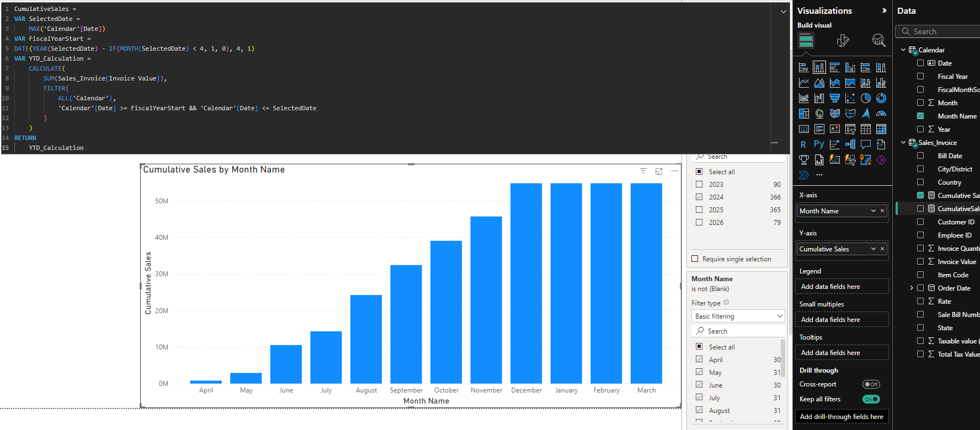980x430 pixels.
Task: Turn off Keep all filters toggle
Action: (x=871, y=399)
